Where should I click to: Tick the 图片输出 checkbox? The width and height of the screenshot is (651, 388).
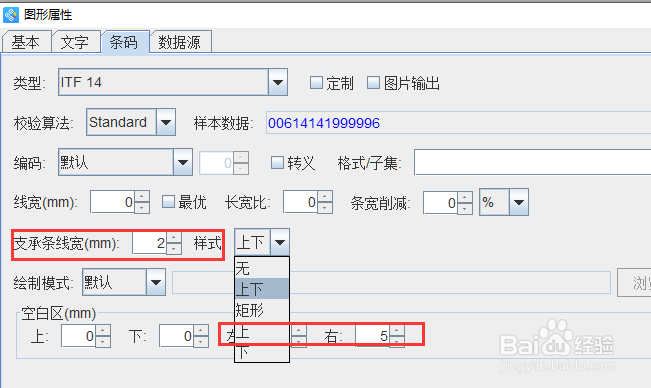coord(373,83)
